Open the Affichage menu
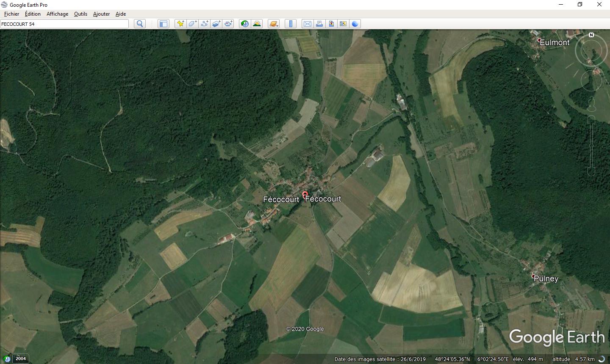This screenshot has height=364, width=610. 57,14
